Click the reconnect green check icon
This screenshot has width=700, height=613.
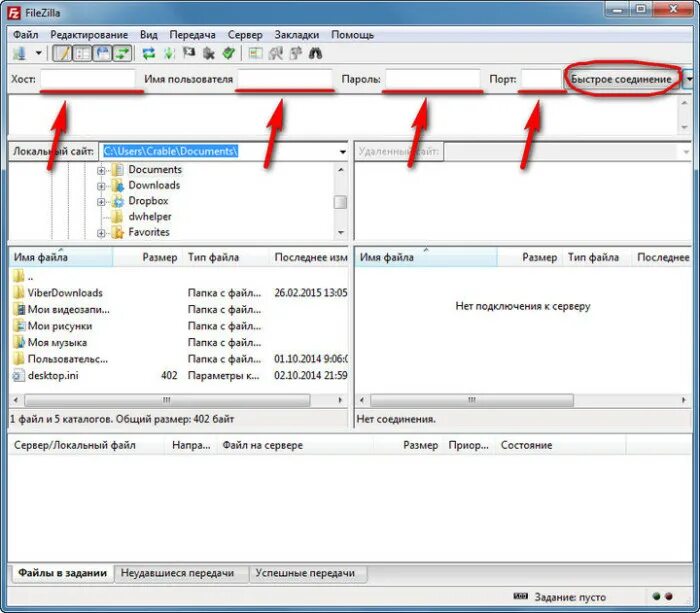229,54
